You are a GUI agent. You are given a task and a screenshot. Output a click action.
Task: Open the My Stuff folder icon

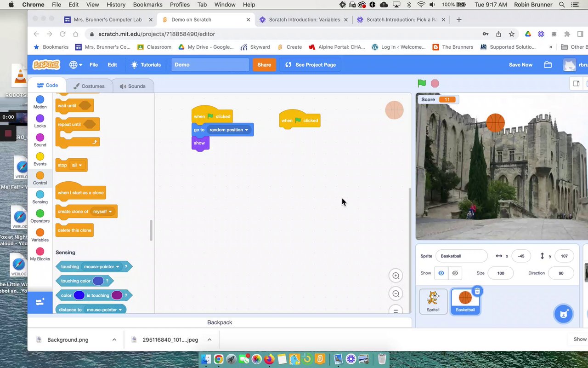pos(548,65)
